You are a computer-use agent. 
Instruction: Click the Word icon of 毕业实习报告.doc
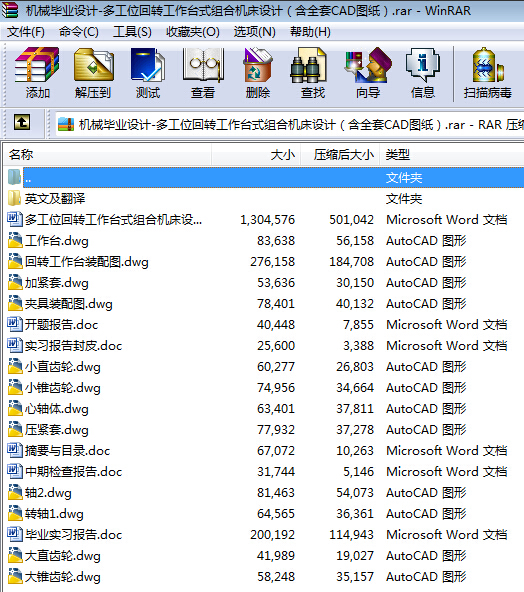click(14, 534)
